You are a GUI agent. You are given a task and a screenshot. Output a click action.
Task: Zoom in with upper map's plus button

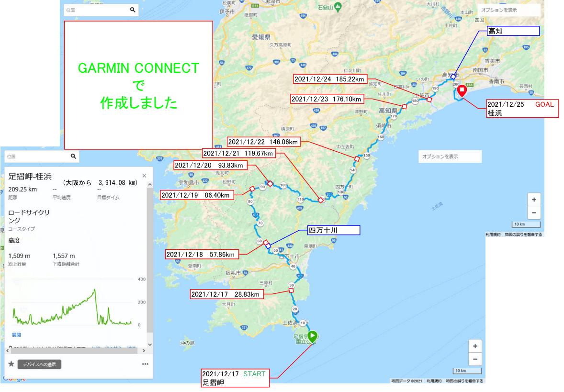(534, 200)
